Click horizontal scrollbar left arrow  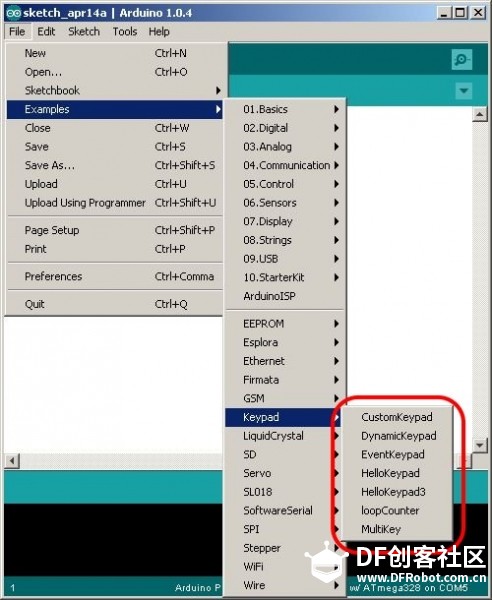(12, 461)
